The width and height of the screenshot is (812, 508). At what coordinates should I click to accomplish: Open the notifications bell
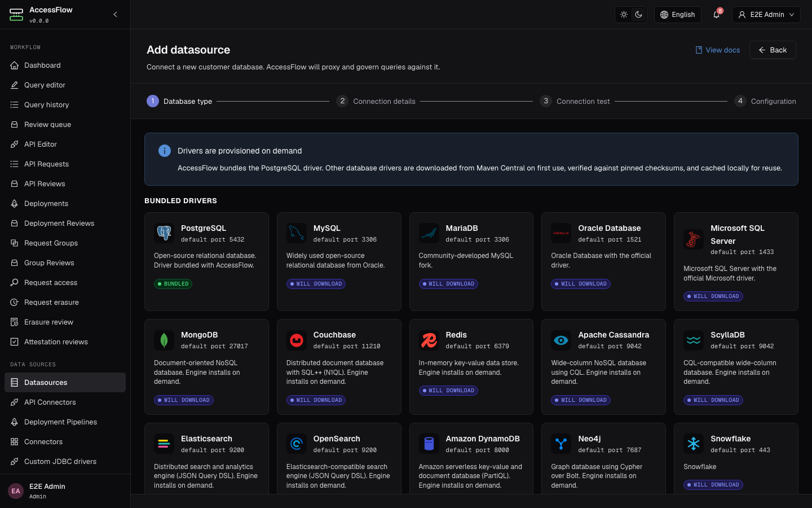(x=717, y=15)
